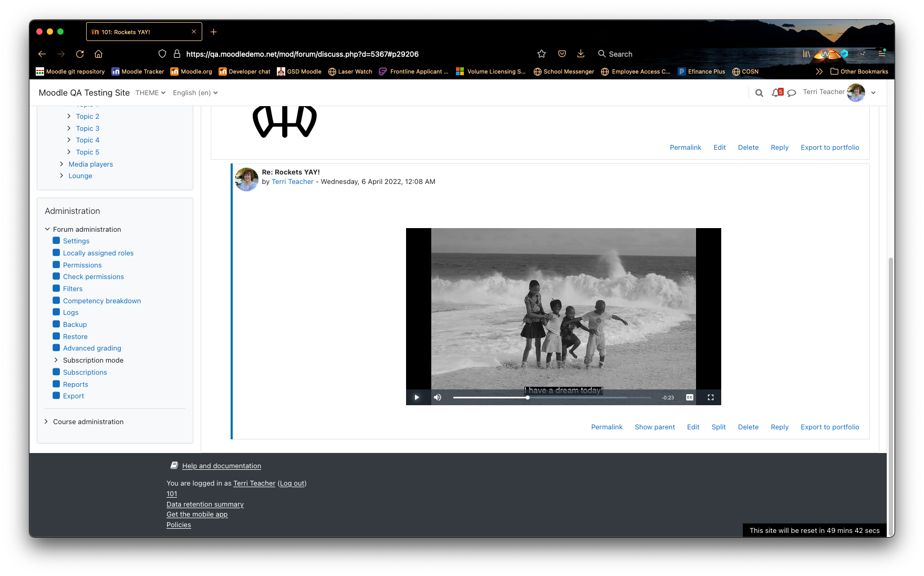Image resolution: width=924 pixels, height=576 pixels.
Task: Expand Topic 5 tree node
Action: click(69, 152)
